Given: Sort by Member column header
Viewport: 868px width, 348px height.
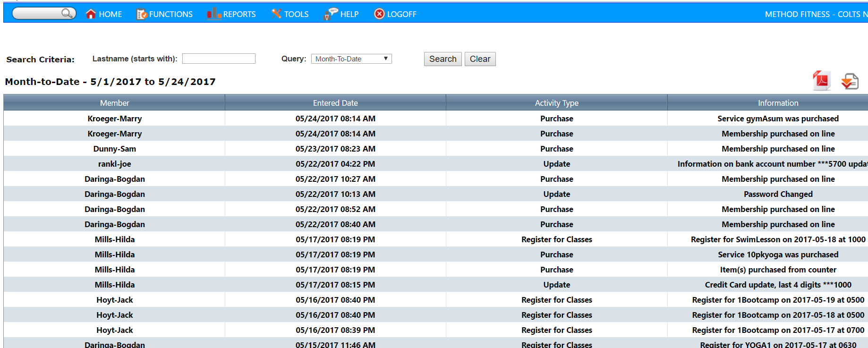Looking at the screenshot, I should click(x=114, y=103).
